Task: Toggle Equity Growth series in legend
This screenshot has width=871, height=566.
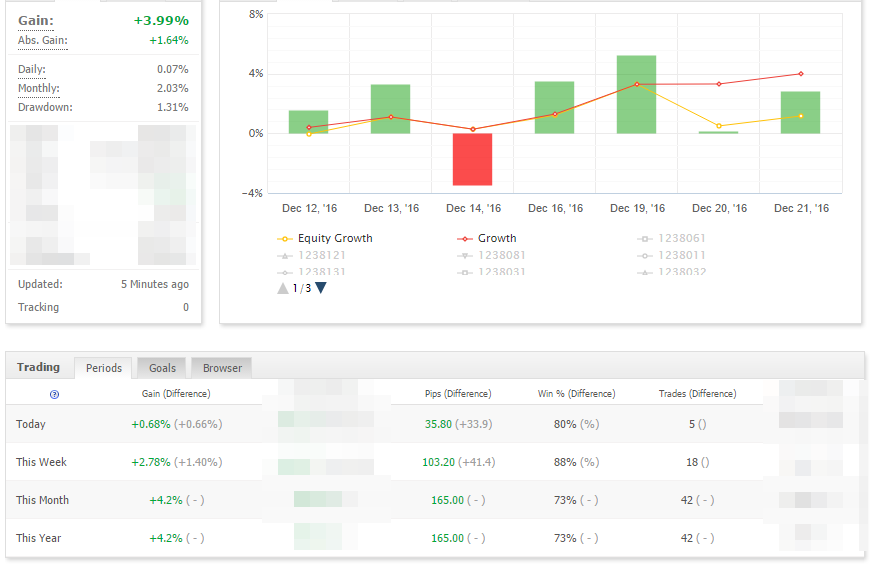Action: (x=325, y=238)
